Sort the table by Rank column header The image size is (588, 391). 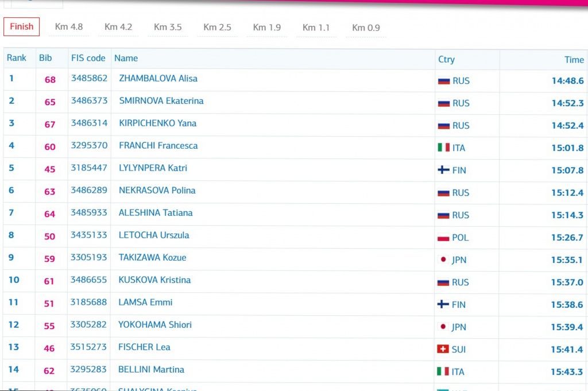[17, 58]
